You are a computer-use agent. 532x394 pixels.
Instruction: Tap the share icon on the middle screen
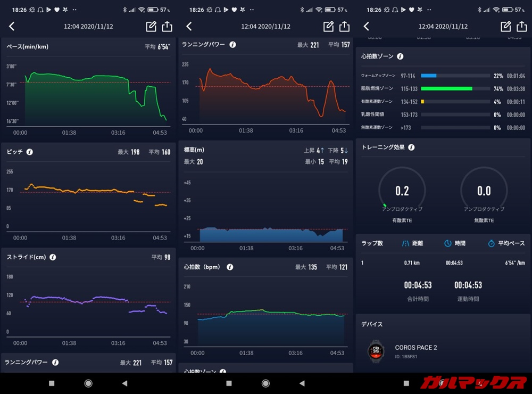[344, 27]
